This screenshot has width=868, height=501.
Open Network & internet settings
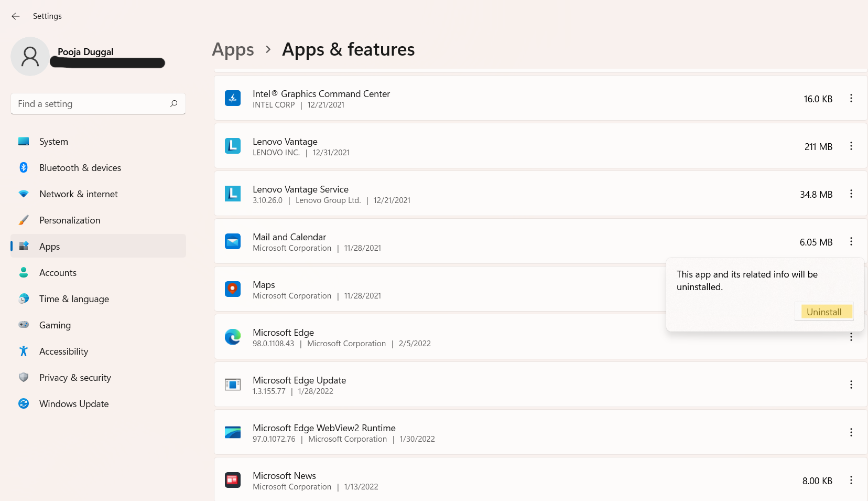pos(98,194)
